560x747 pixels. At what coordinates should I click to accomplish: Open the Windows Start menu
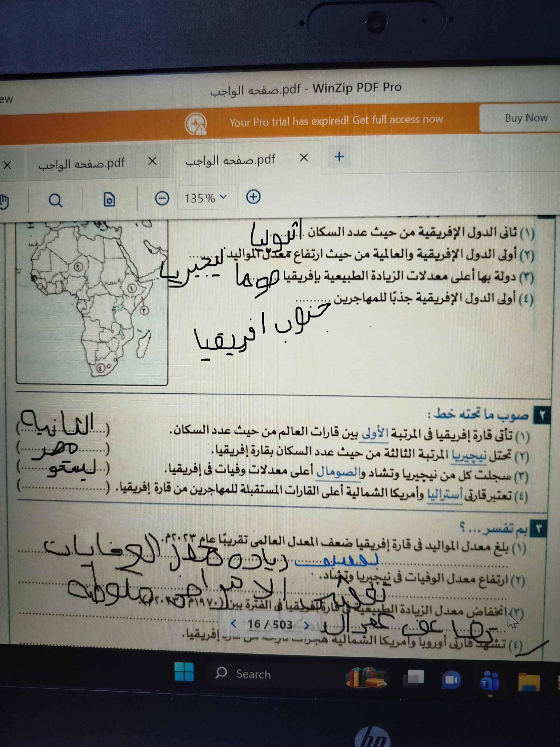coord(184,671)
